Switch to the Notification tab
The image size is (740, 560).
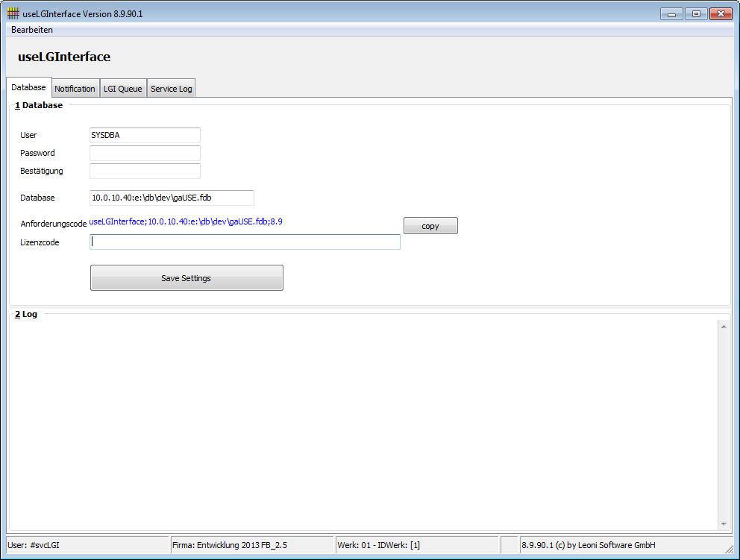click(x=75, y=89)
